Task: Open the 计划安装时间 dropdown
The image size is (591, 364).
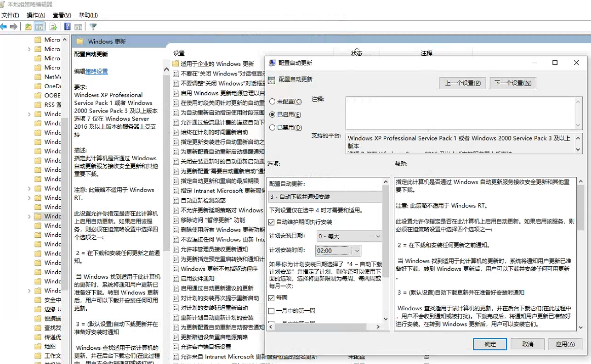Action: tap(357, 250)
